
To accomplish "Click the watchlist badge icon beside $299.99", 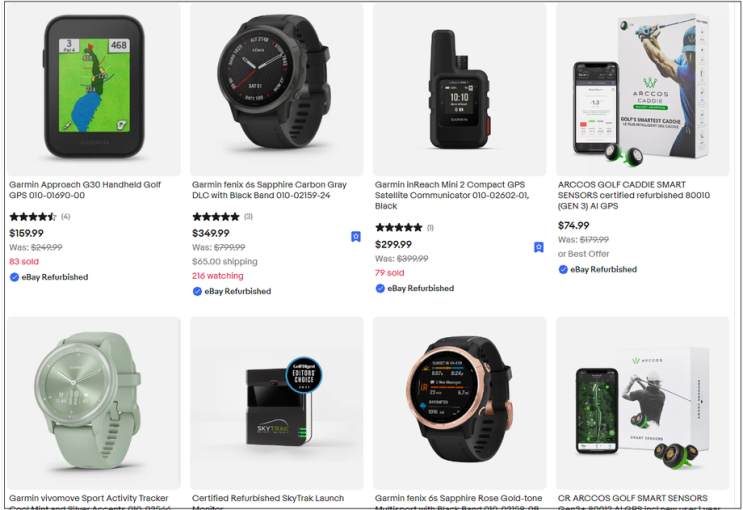I will (x=539, y=247).
